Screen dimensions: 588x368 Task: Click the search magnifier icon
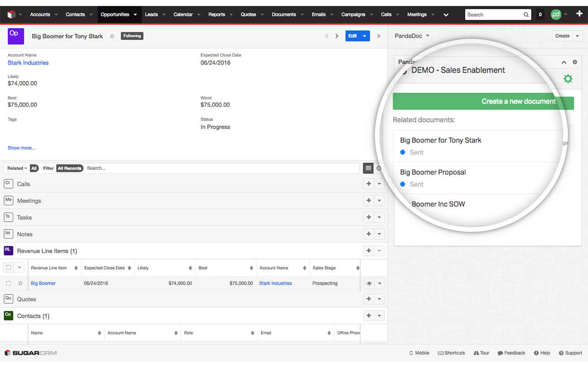click(526, 15)
